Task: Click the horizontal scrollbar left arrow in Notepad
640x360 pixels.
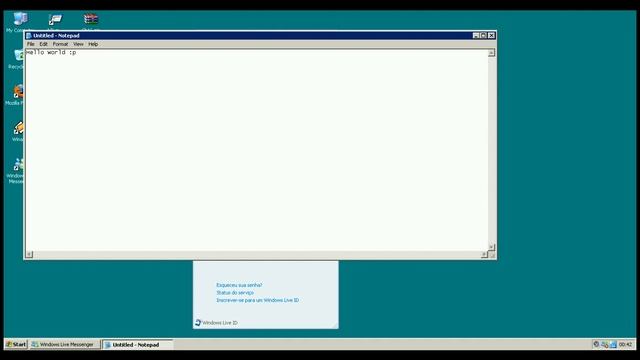Action: (29, 254)
